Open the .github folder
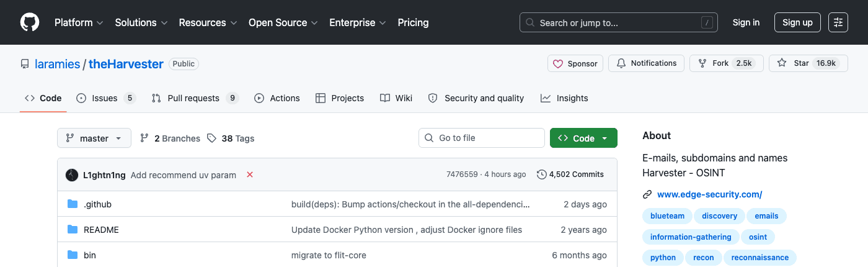This screenshot has width=868, height=267. tap(97, 204)
